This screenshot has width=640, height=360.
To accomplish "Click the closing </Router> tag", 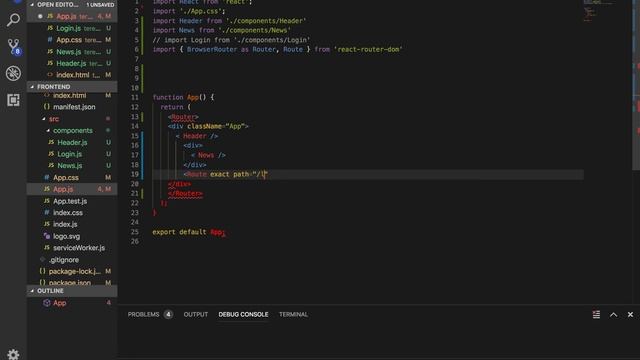I will click(185, 193).
